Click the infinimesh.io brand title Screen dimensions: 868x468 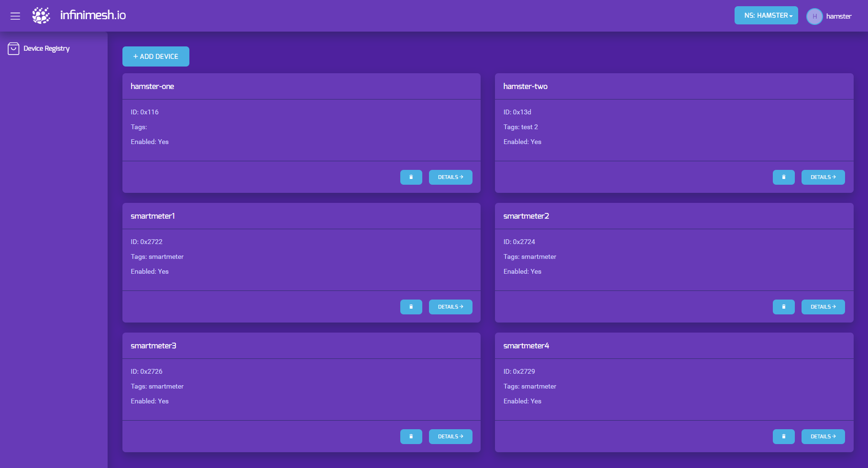[93, 15]
